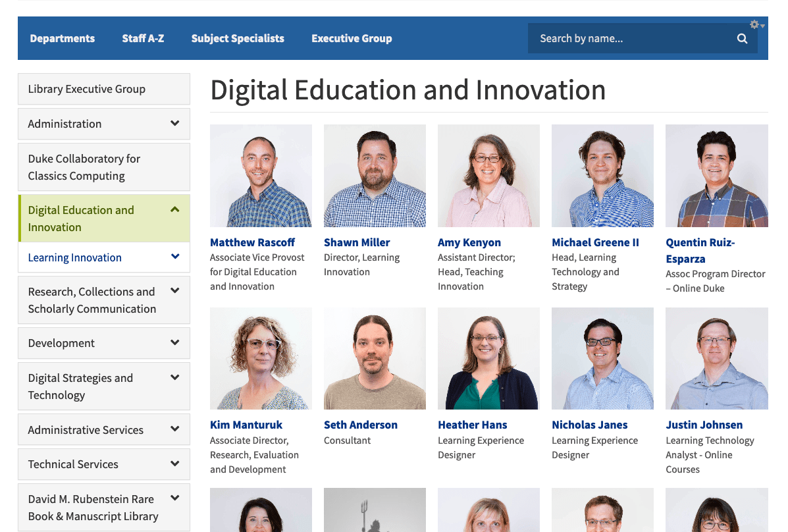Viewport: 788px width, 532px height.
Task: Click the search magnifier icon
Action: tap(742, 38)
